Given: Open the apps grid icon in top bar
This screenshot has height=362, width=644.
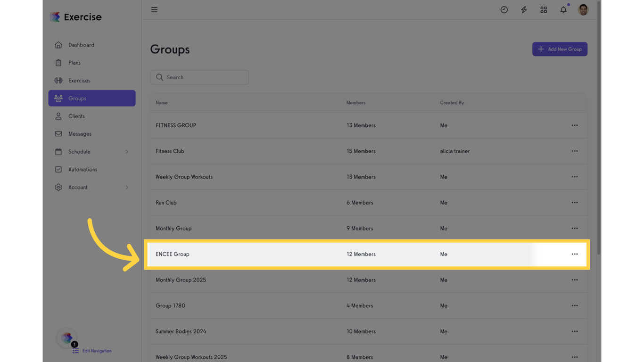Looking at the screenshot, I should tap(543, 9).
